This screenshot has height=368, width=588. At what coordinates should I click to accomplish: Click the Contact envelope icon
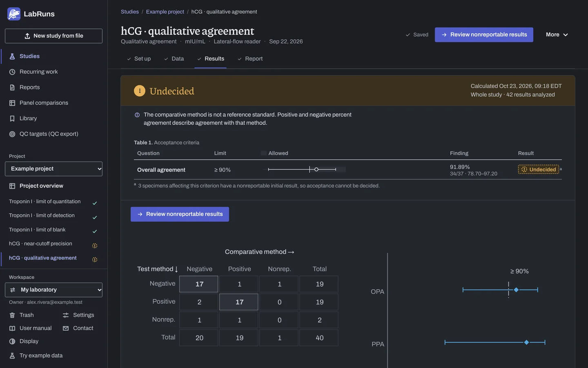pos(66,328)
